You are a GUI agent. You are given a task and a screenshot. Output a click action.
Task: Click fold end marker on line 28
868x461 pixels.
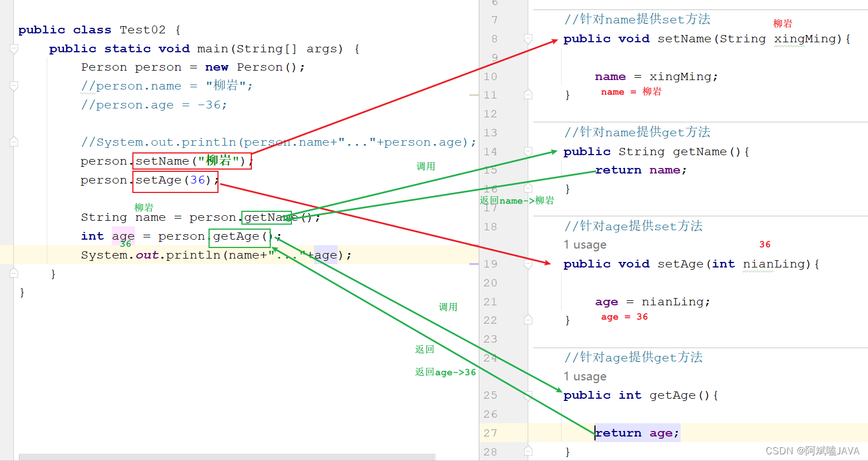pos(528,451)
